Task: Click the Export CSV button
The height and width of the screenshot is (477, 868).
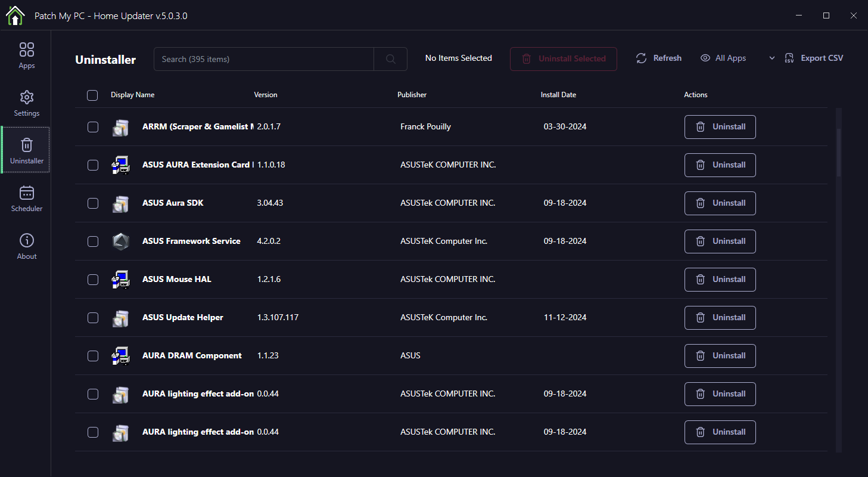Action: [814, 58]
